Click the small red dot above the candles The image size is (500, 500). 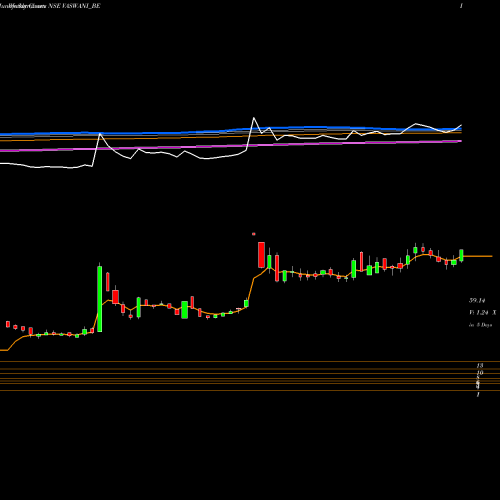pyautogui.click(x=254, y=234)
